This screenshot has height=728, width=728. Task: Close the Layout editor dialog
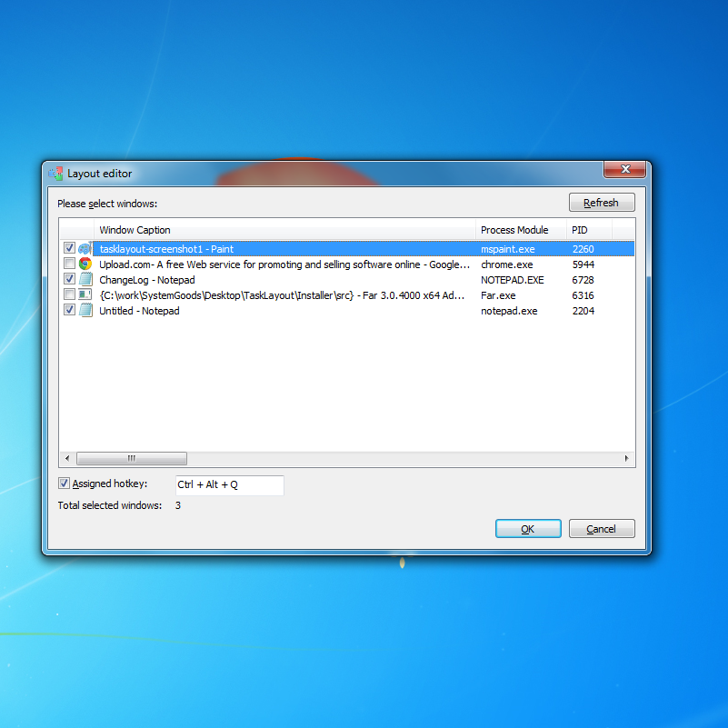pos(624,169)
